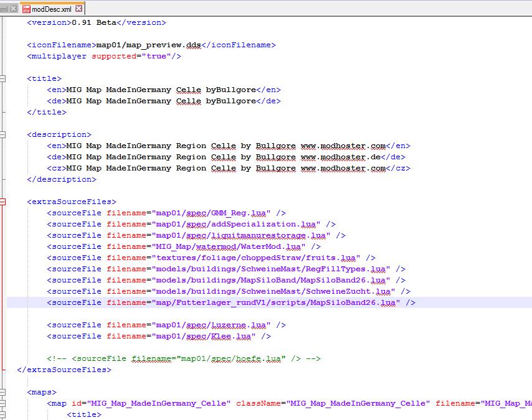Collapse the top-level <title> fold marker

pyautogui.click(x=2, y=78)
